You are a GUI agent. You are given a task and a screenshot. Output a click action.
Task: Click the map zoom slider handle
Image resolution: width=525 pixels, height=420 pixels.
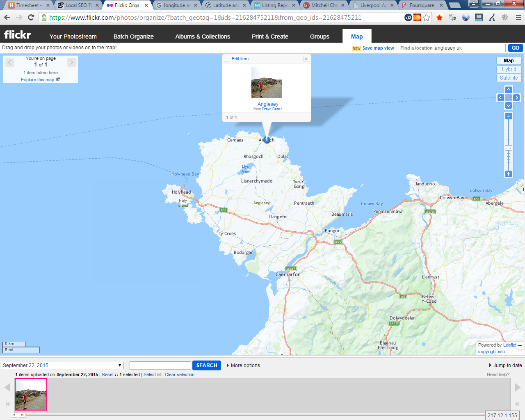point(509,148)
